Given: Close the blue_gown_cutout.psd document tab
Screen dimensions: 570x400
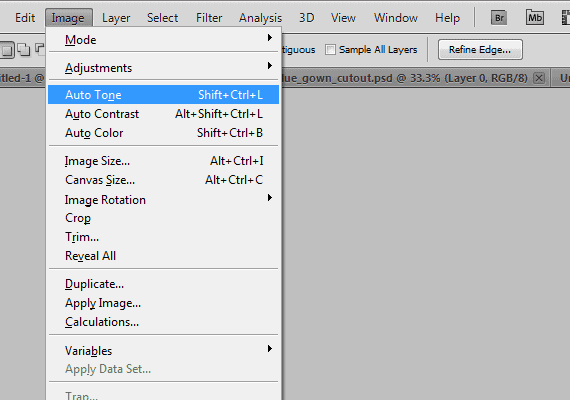Looking at the screenshot, I should coord(539,78).
